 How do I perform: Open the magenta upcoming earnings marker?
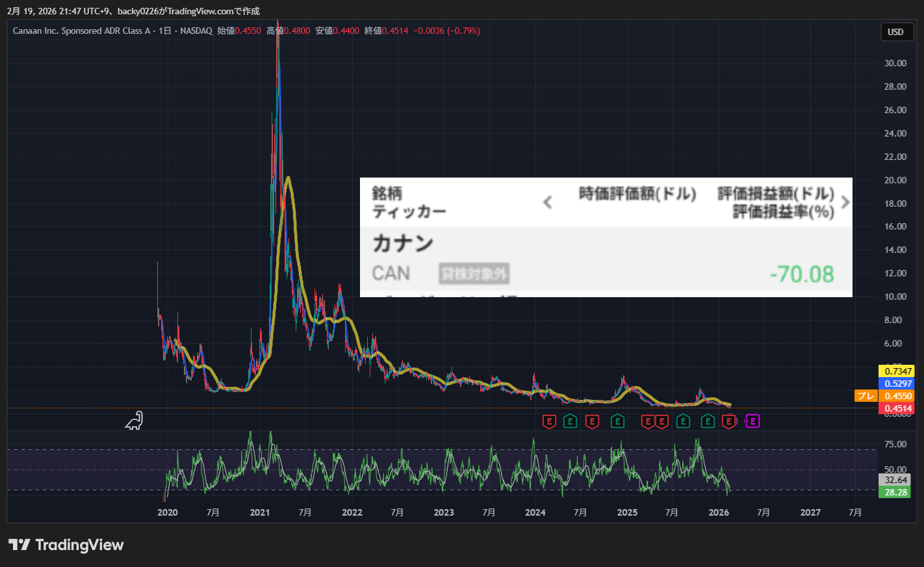coord(752,421)
